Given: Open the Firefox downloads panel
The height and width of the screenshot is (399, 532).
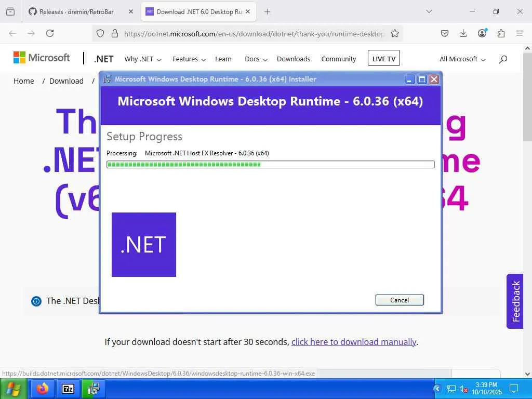Looking at the screenshot, I should point(463,33).
